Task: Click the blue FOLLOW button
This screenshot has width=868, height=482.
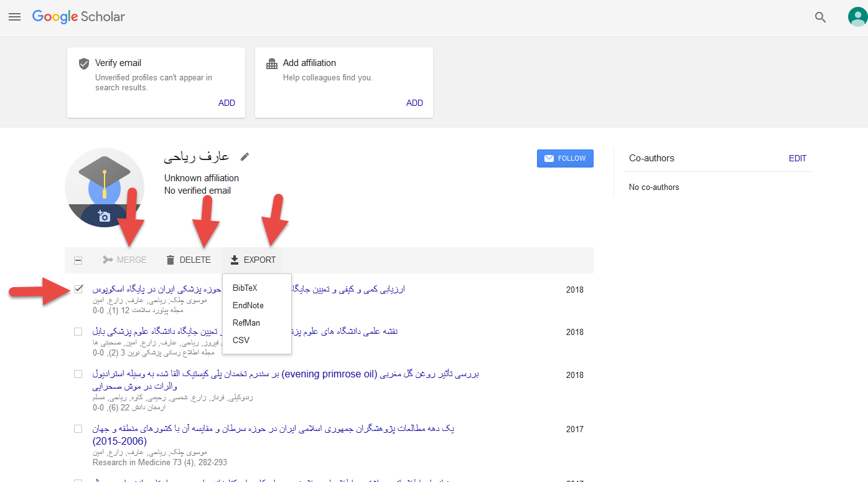Action: click(x=564, y=158)
